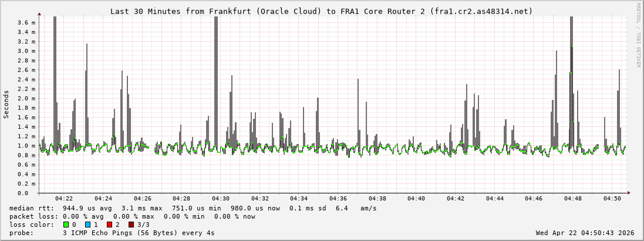Click the red loss color swatch for 2
Screen dimensions: 644x241
point(109,225)
